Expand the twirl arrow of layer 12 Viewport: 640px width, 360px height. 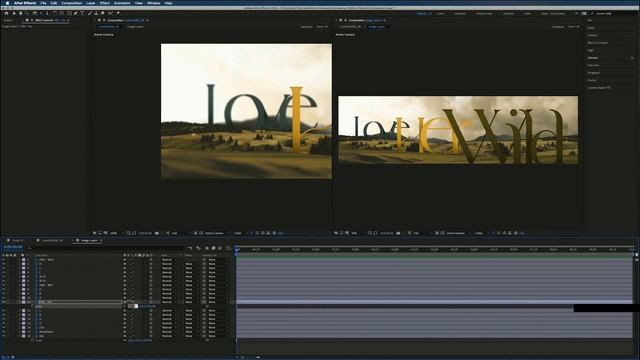(x=20, y=311)
